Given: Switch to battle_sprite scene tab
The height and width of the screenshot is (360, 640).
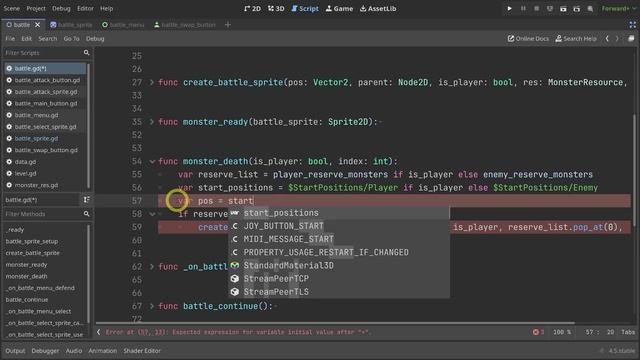Looking at the screenshot, I should (71, 25).
